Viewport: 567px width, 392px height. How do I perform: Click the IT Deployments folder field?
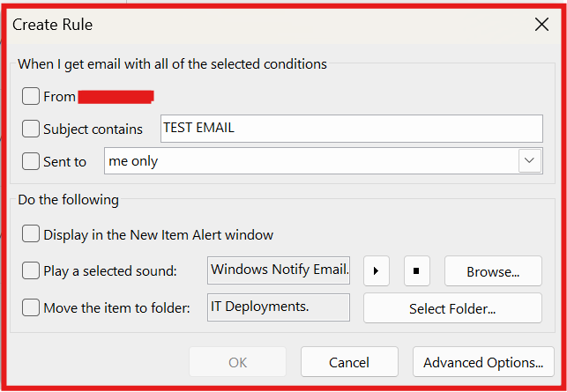[x=279, y=307]
